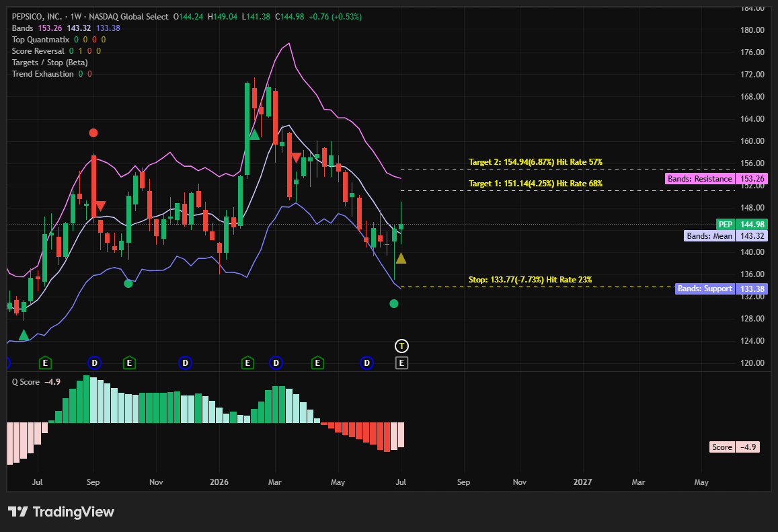Click the Q Score pane legend
Screen dimensions: 778x532
click(26, 381)
